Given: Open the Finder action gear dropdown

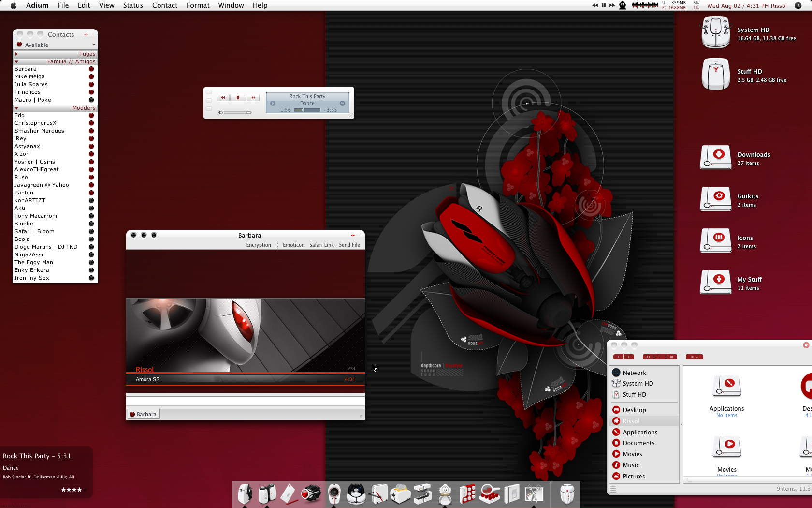Looking at the screenshot, I should tap(695, 357).
